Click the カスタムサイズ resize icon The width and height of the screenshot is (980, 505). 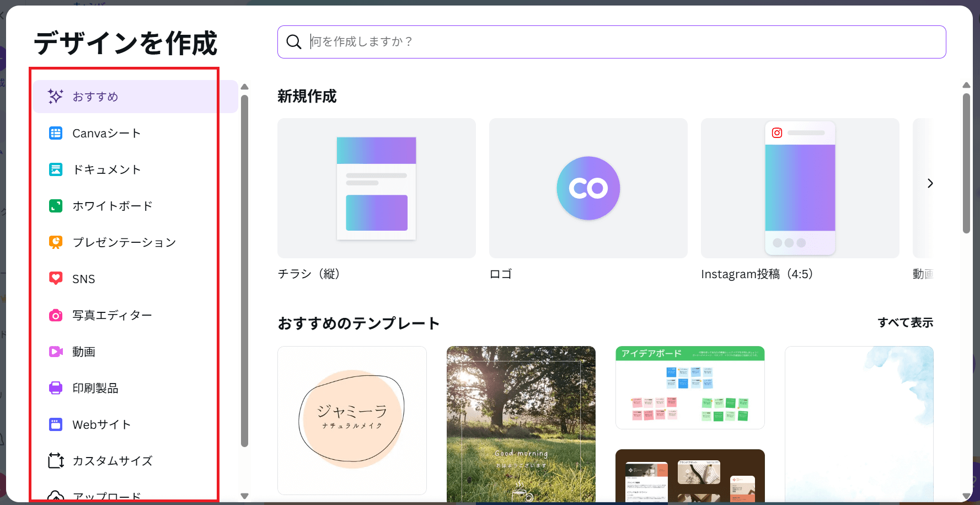click(x=56, y=460)
